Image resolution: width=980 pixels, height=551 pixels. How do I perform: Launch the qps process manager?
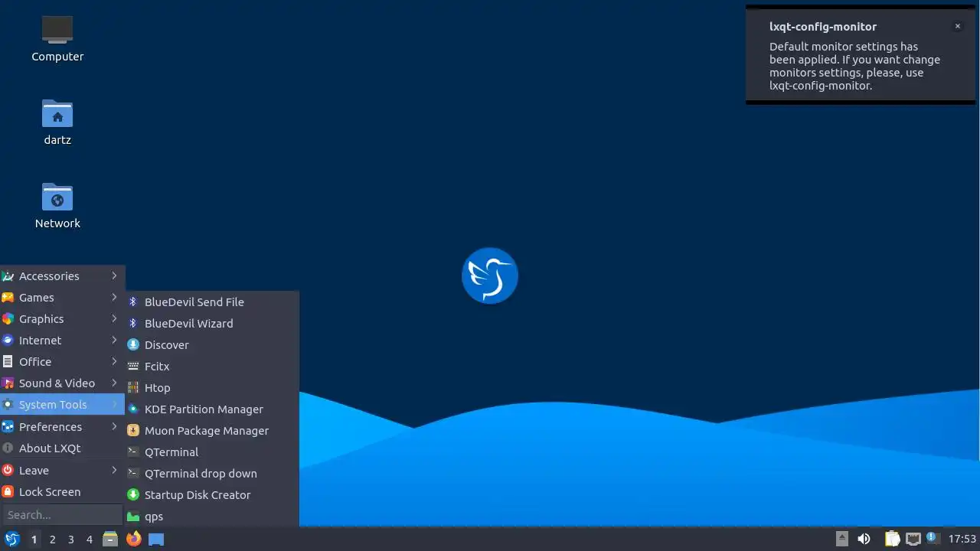pyautogui.click(x=212, y=516)
